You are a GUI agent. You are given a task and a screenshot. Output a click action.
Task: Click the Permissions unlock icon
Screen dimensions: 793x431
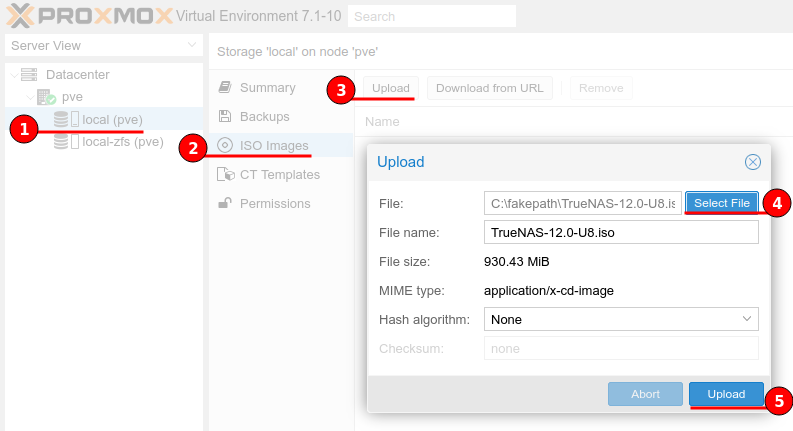(225, 203)
